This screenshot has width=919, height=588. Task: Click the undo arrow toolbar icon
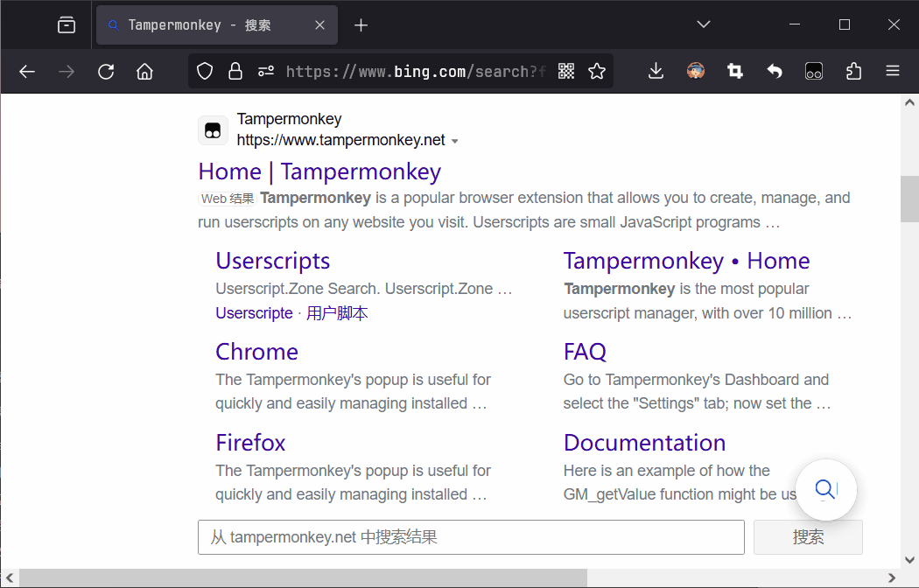point(775,72)
